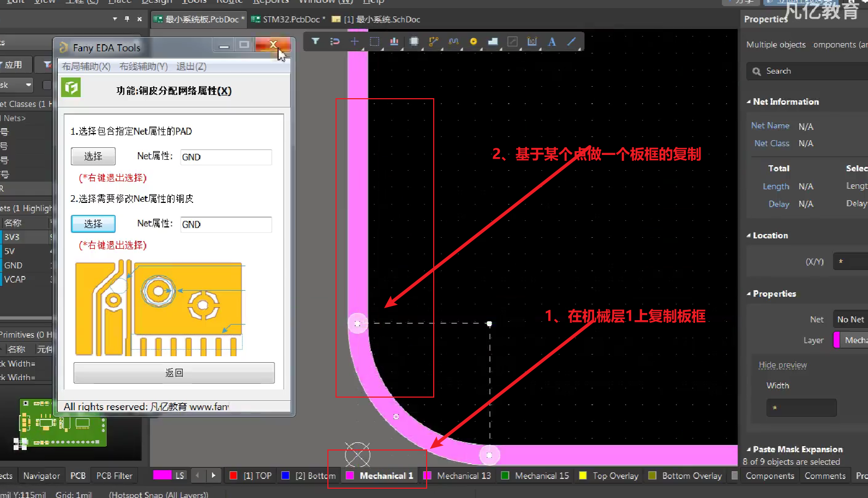Image resolution: width=868 pixels, height=498 pixels.
Task: Open the 布局辅助(X) menu
Action: (x=86, y=67)
